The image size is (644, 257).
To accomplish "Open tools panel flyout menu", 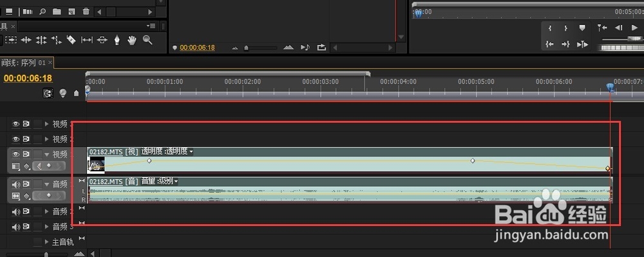I will (x=151, y=26).
